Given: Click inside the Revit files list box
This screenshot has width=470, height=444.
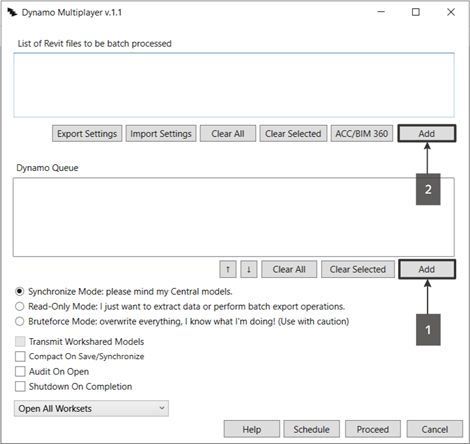Looking at the screenshot, I should tap(234, 85).
